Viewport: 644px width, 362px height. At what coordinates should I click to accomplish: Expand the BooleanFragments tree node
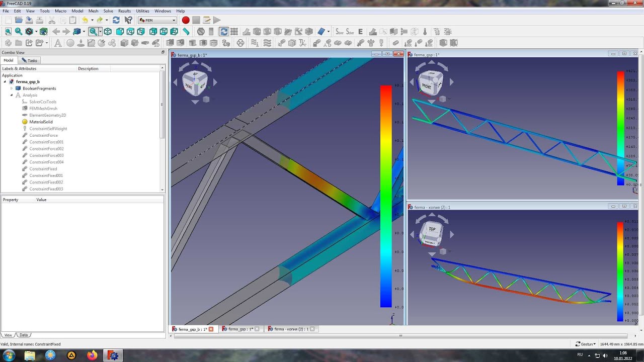(x=12, y=88)
